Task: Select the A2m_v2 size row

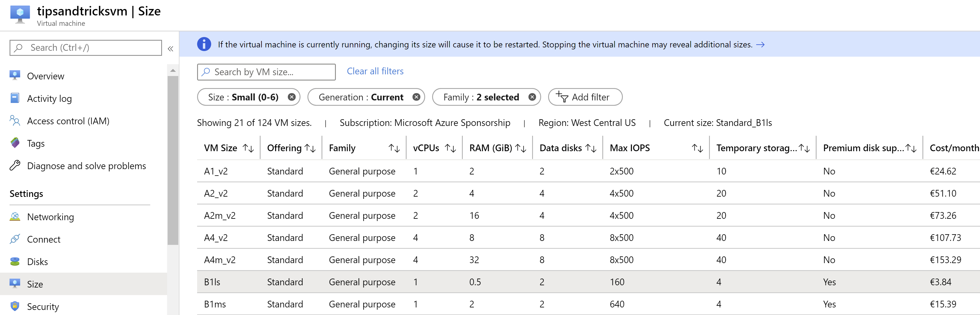Action: pos(588,215)
